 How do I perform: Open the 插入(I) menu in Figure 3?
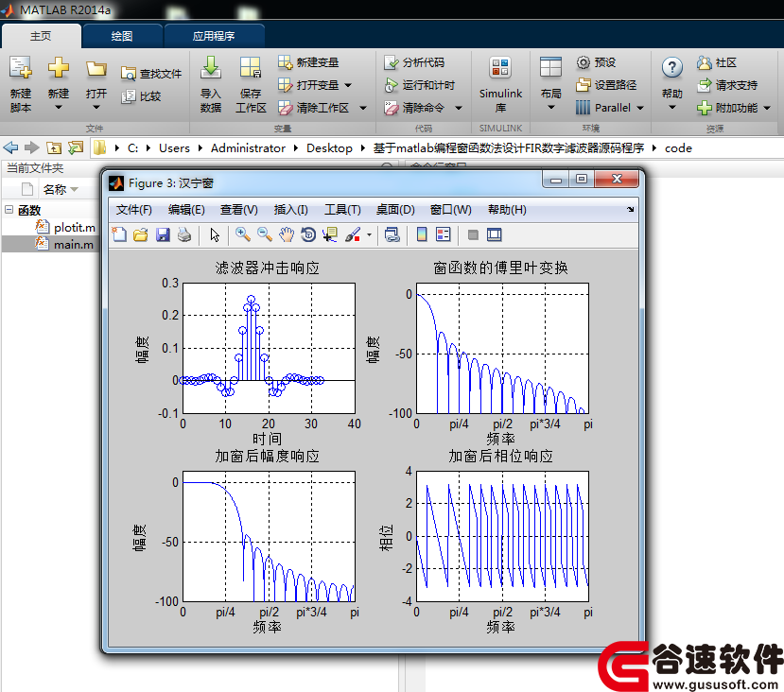tap(291, 209)
